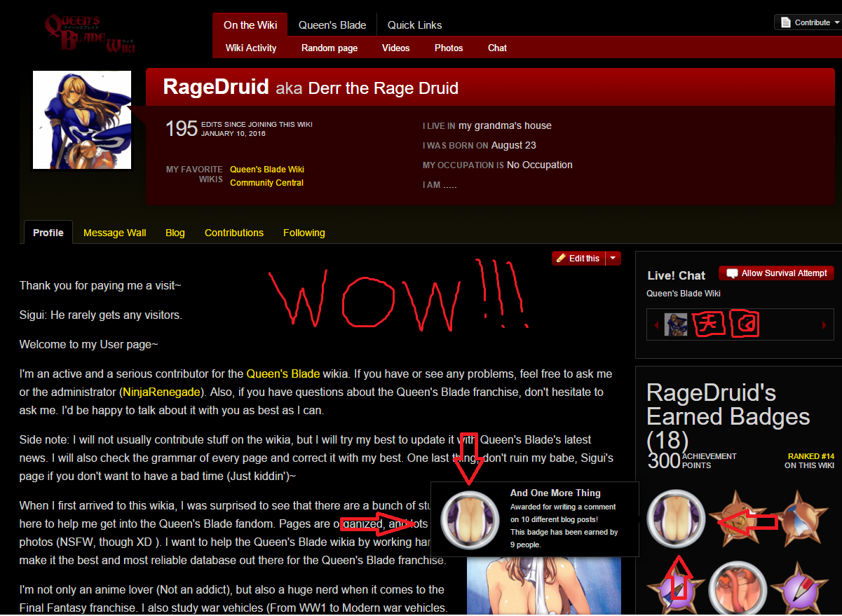Click the my grandma's house location text

505,125
